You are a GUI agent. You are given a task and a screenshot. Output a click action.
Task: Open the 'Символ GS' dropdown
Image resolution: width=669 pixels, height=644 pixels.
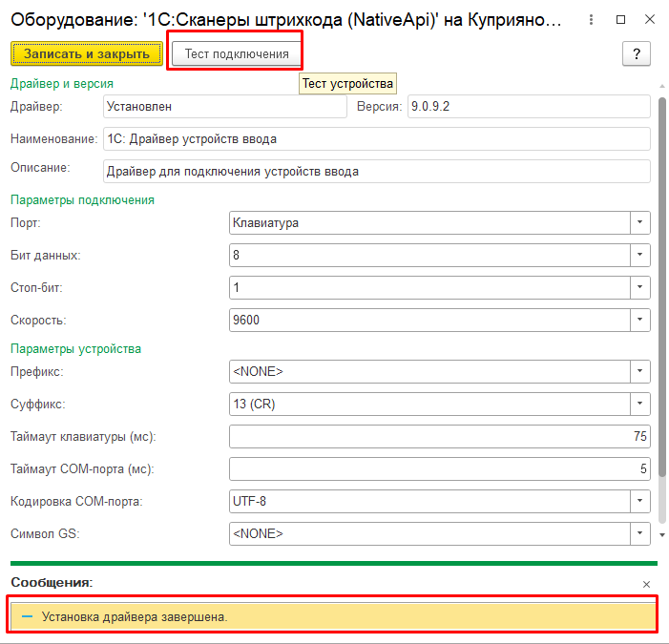(x=639, y=533)
